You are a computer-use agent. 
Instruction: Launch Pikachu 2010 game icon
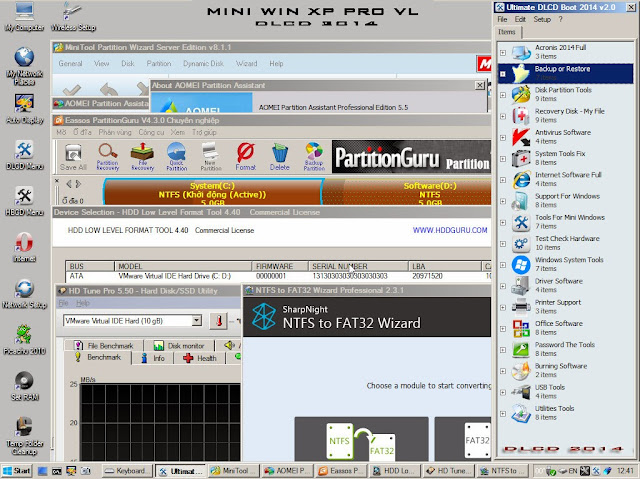(x=24, y=340)
